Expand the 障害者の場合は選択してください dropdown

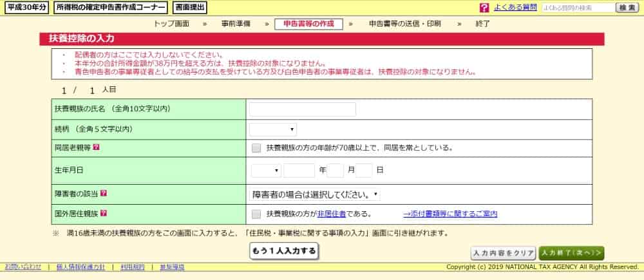click(x=314, y=194)
